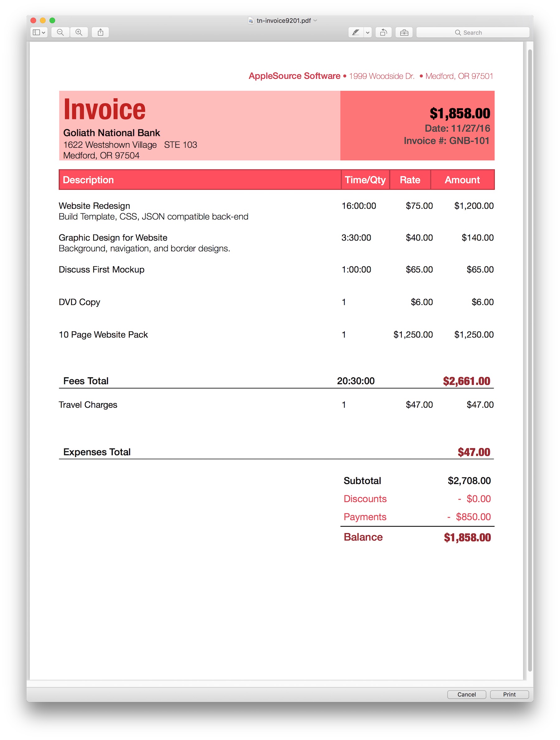Select the highlighter pen tool
The width and height of the screenshot is (560, 740).
(x=356, y=32)
